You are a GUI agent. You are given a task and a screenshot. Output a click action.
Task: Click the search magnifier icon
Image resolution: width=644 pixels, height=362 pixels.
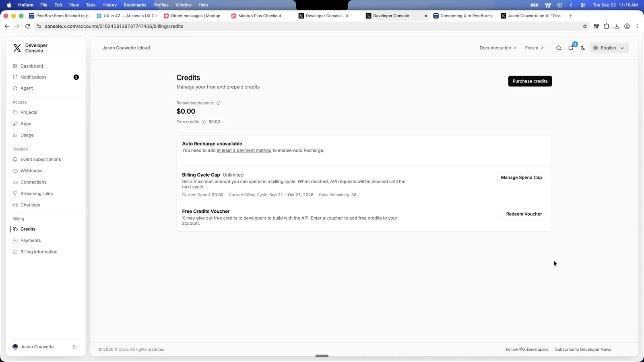[559, 48]
